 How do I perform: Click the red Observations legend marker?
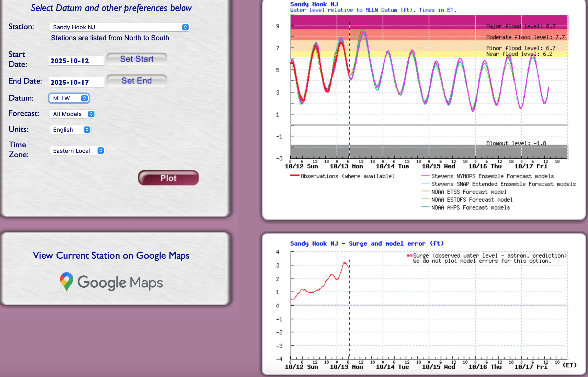pyautogui.click(x=295, y=176)
